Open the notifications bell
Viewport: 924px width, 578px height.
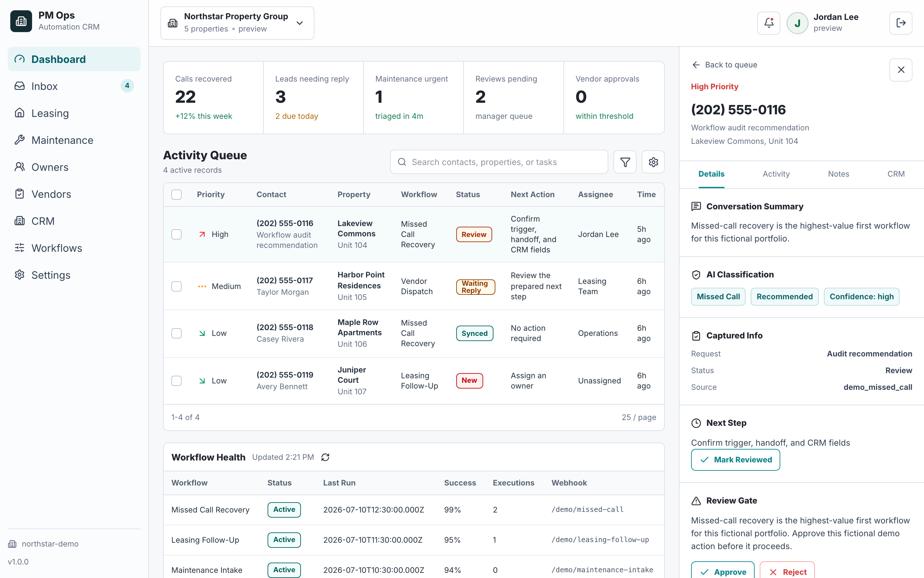click(768, 23)
